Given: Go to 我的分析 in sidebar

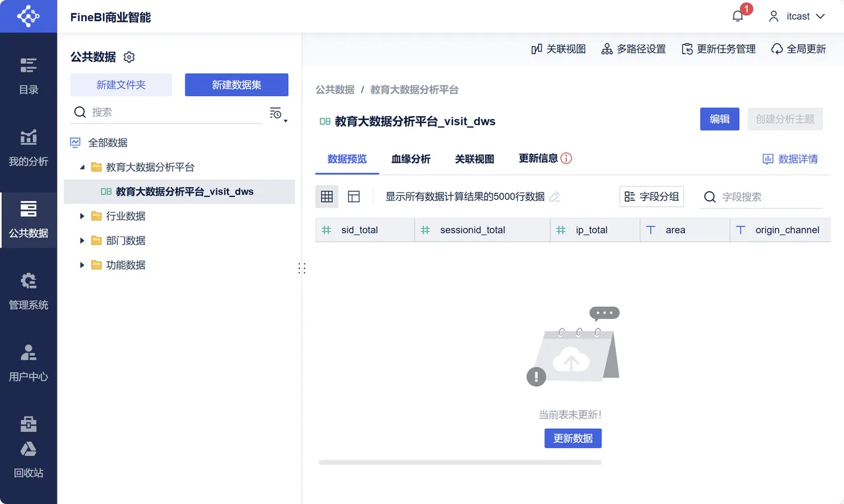Looking at the screenshot, I should (28, 148).
